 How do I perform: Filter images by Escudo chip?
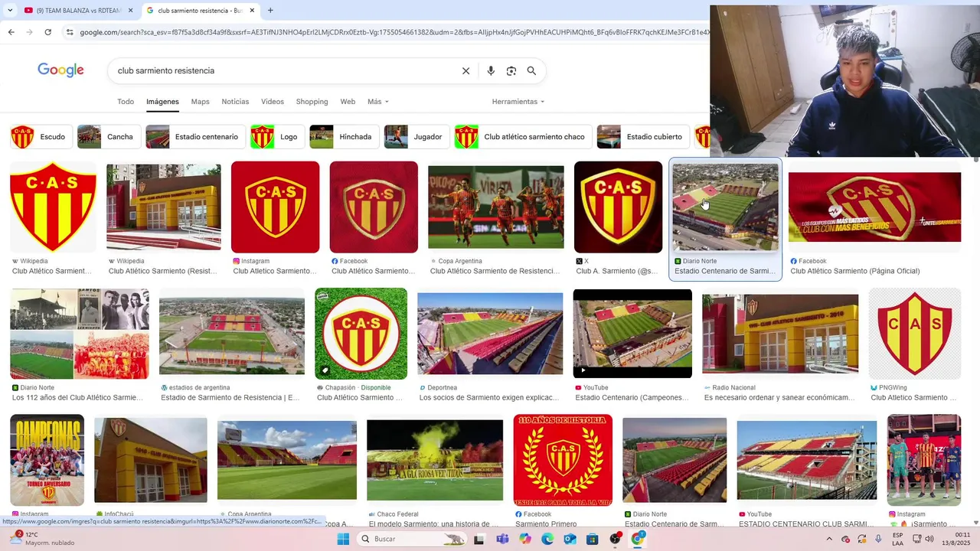(40, 137)
